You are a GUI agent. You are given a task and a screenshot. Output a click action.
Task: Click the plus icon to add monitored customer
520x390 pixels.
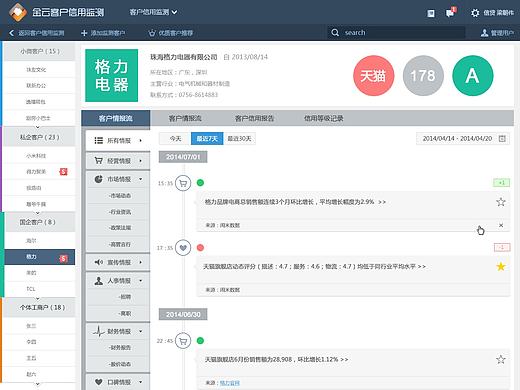tap(84, 33)
